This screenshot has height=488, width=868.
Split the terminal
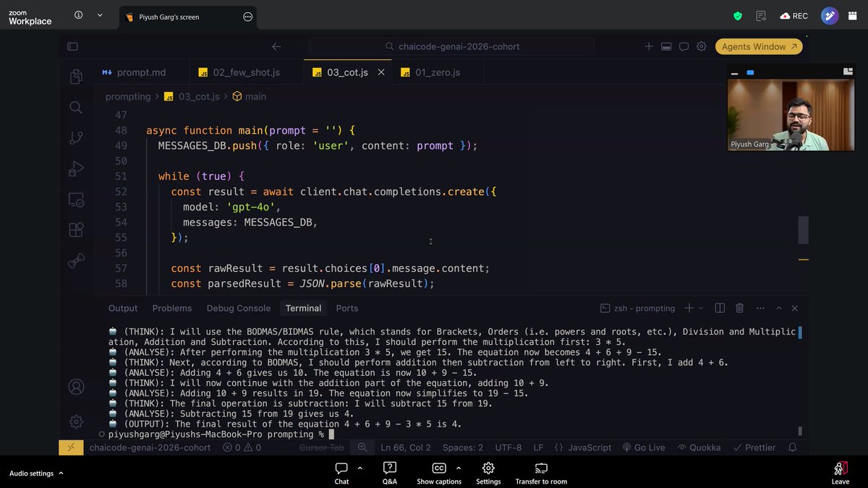coord(720,308)
